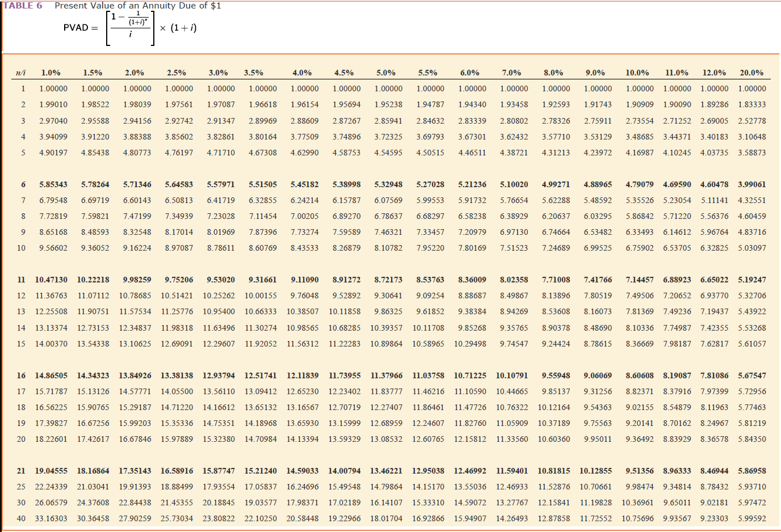The image size is (781, 532).
Task: Click the value 1.83333 in row 2
Action: (x=752, y=105)
